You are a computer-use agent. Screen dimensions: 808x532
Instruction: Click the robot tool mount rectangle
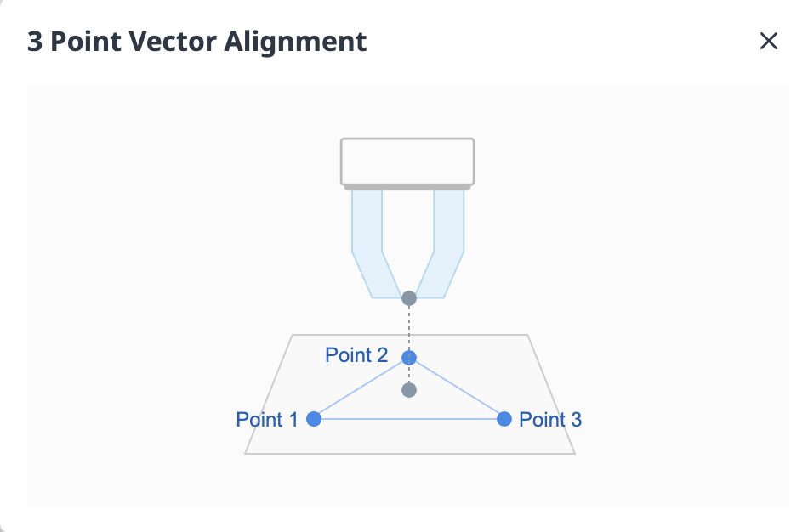click(x=407, y=161)
